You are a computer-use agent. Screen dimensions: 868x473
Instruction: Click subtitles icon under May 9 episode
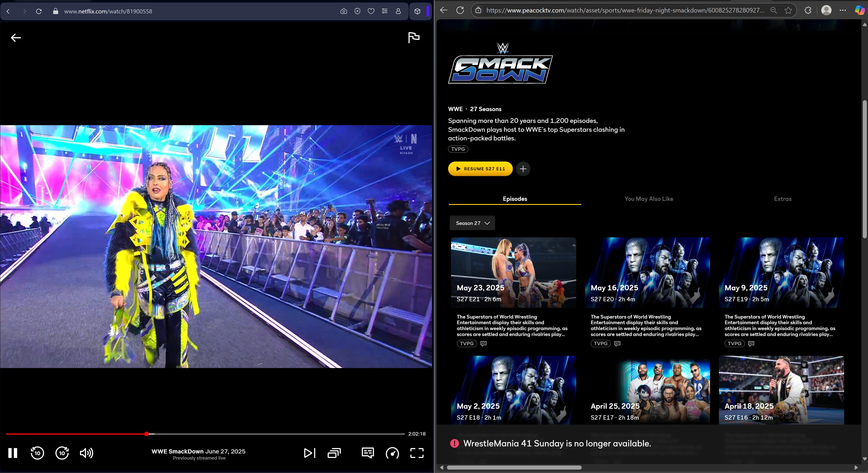tap(751, 344)
